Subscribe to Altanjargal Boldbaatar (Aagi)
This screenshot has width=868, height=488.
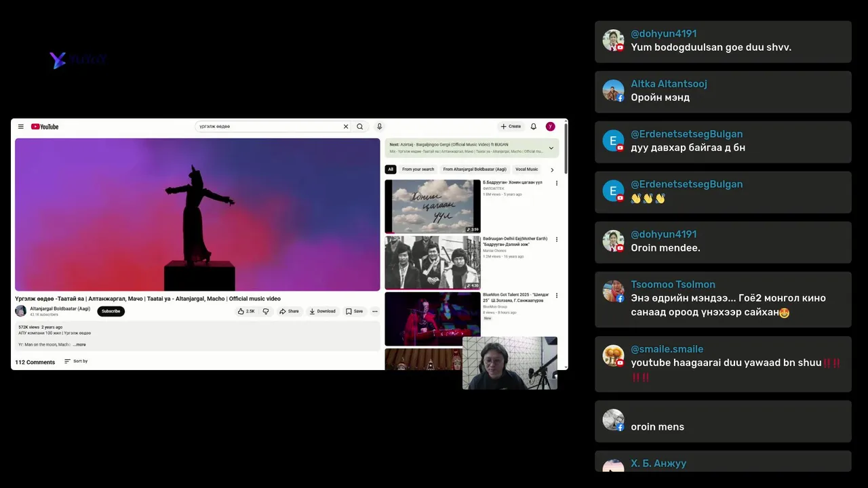pos(111,312)
